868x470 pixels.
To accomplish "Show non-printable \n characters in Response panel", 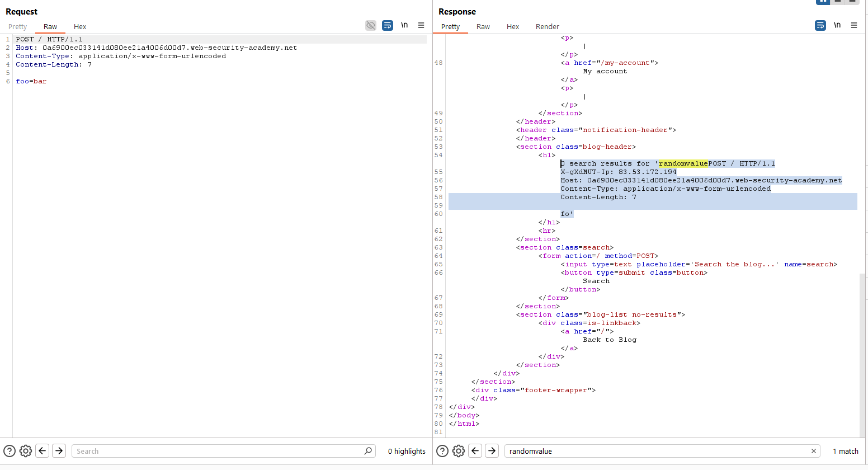I will click(x=837, y=25).
